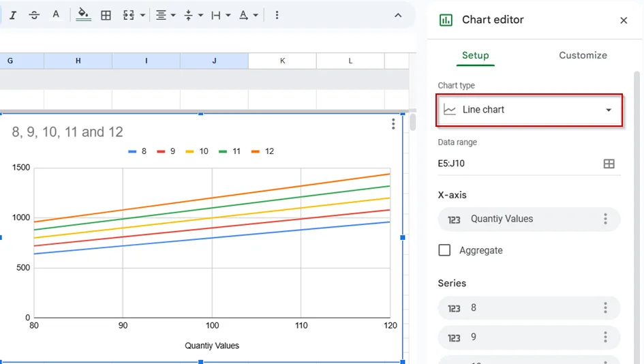Switch to the Setup tab
This screenshot has width=644, height=364.
pyautogui.click(x=475, y=55)
